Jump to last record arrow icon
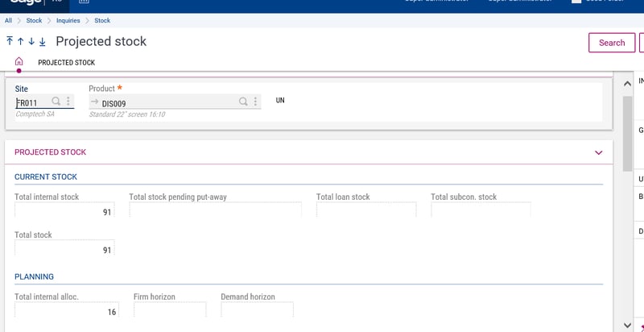The height and width of the screenshot is (332, 644). pos(43,42)
